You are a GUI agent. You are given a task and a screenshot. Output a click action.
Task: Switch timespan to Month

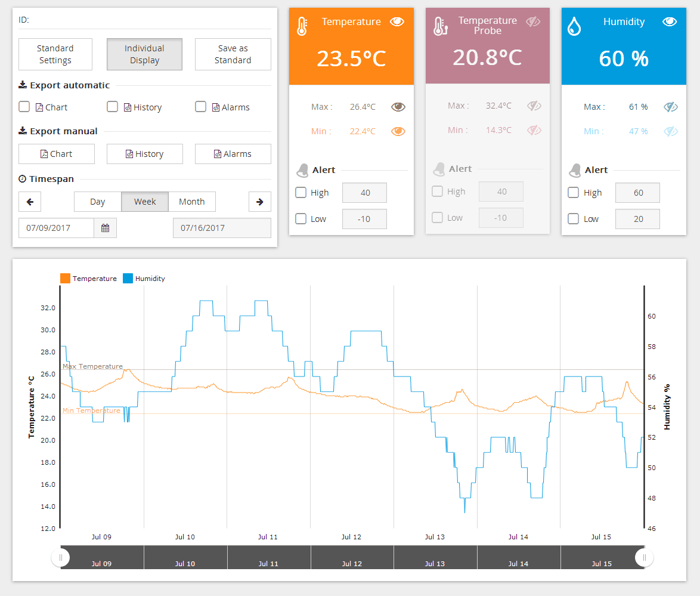click(x=191, y=202)
